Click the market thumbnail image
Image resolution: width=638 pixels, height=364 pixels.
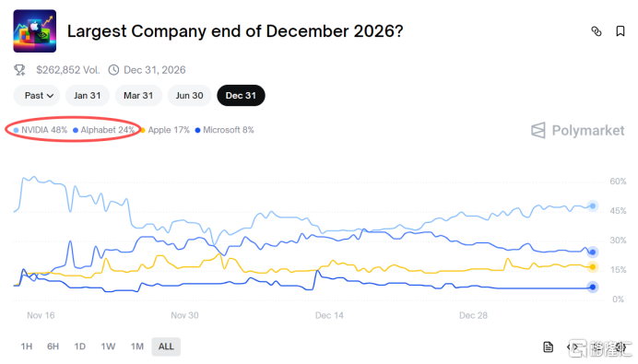[35, 31]
